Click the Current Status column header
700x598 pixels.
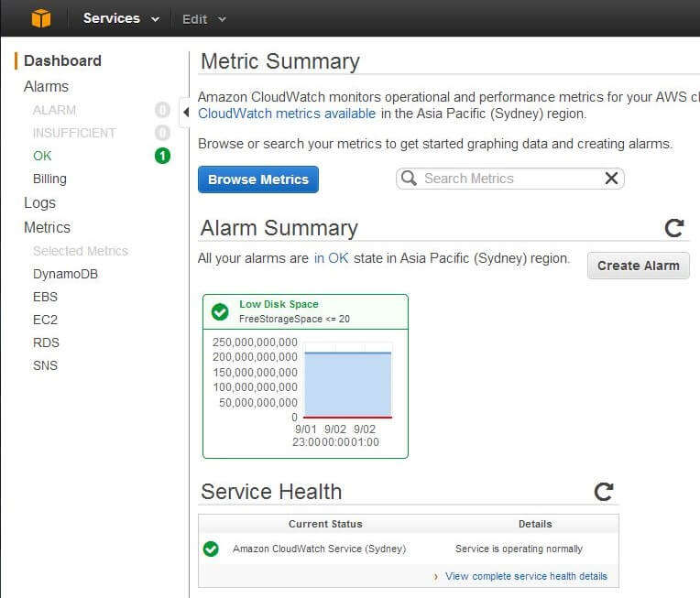click(x=325, y=524)
